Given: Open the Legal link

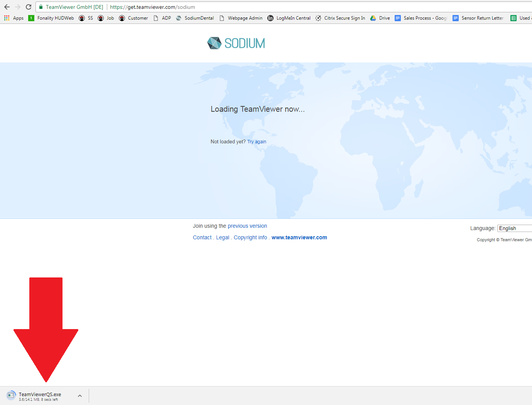Looking at the screenshot, I should (223, 238).
